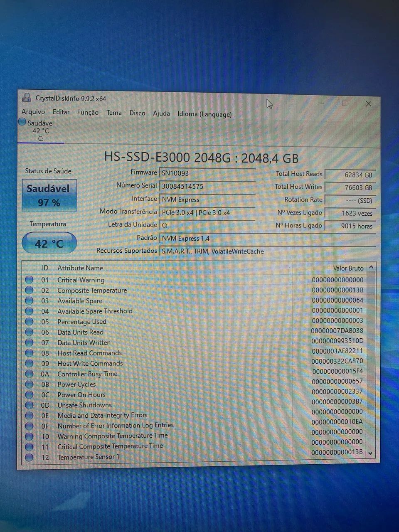Click the 42 °C temperature button

point(49,243)
